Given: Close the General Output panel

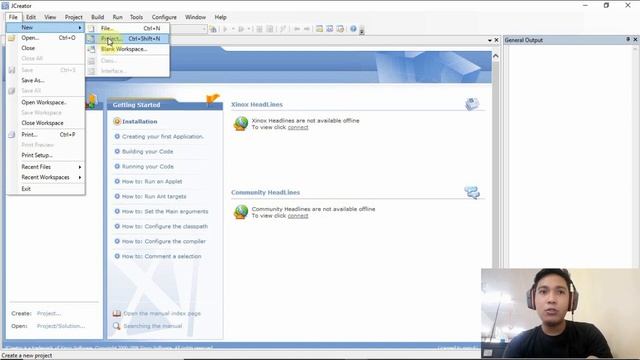Looking at the screenshot, I should point(635,40).
